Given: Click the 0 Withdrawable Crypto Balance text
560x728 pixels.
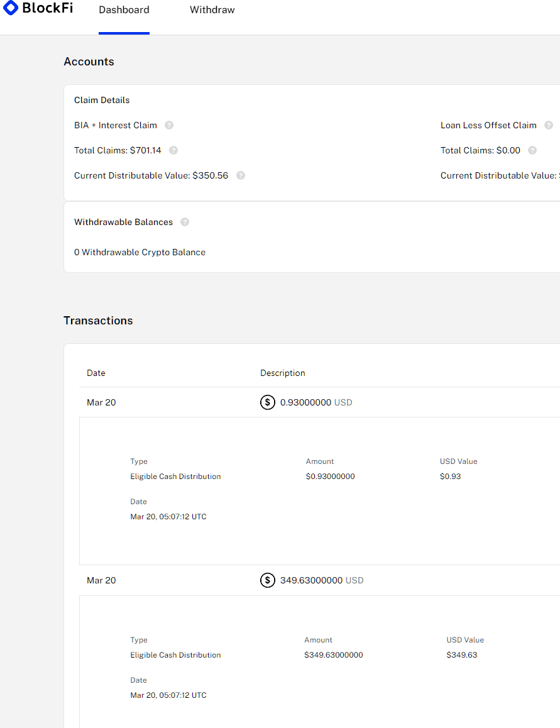Looking at the screenshot, I should click(140, 252).
